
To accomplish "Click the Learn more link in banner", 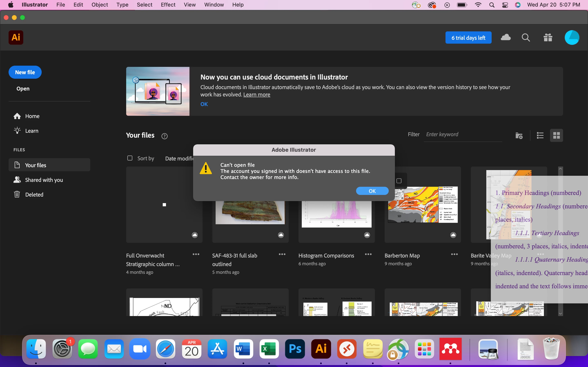I will (x=257, y=95).
